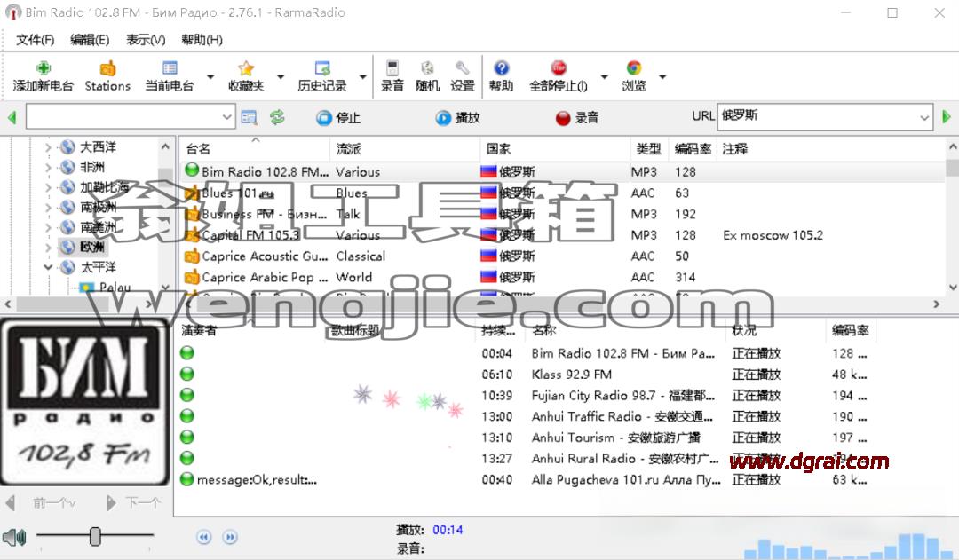Open 设置 settings wrench icon

tap(463, 67)
